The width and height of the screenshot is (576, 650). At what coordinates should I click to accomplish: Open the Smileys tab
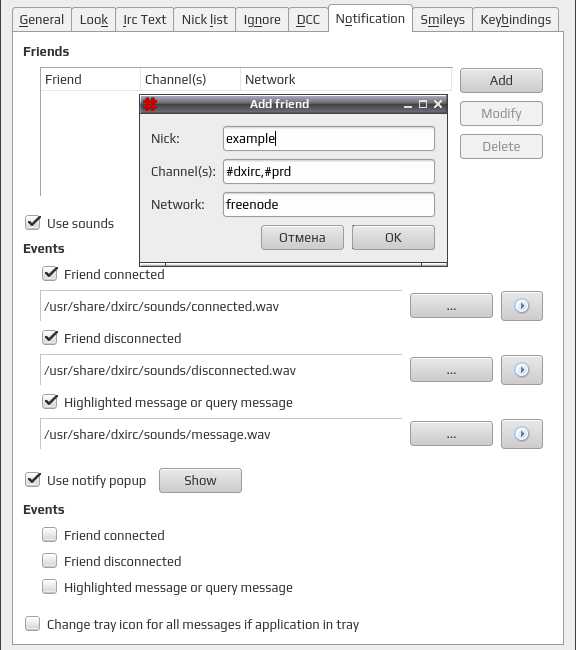pyautogui.click(x=442, y=19)
